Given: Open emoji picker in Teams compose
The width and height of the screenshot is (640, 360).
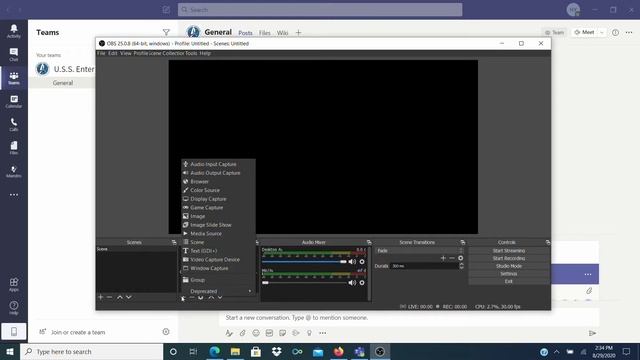Looking at the screenshot, I should click(256, 333).
